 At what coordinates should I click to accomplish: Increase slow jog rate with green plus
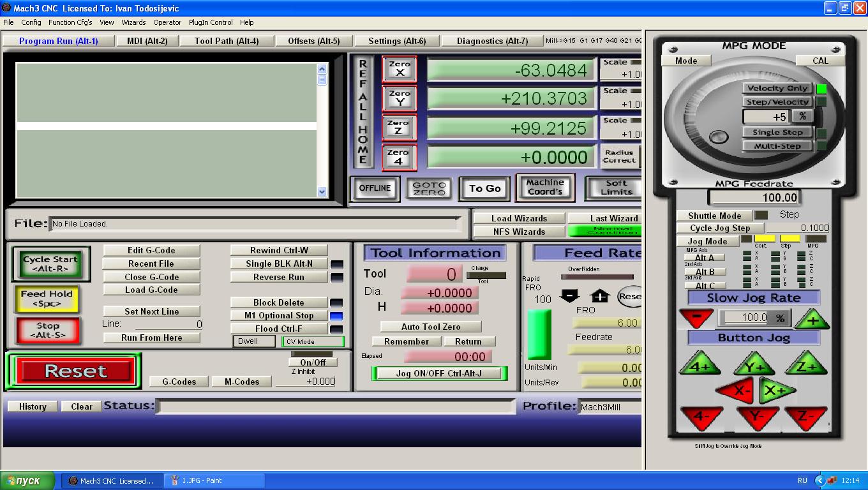click(812, 319)
